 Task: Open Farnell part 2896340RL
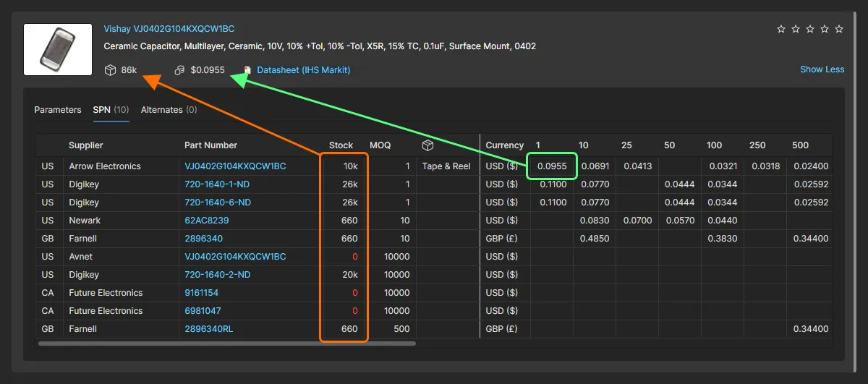pos(209,329)
